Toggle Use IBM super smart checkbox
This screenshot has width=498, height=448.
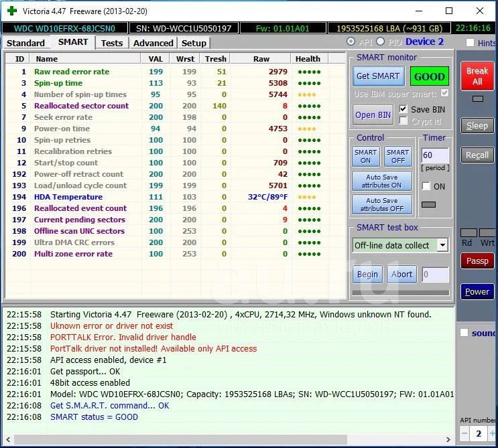click(x=445, y=93)
